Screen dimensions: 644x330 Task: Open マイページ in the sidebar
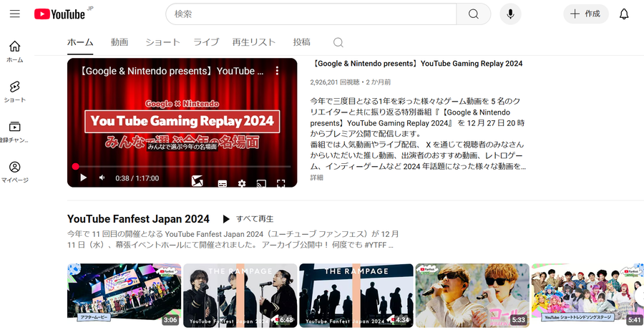(x=15, y=172)
